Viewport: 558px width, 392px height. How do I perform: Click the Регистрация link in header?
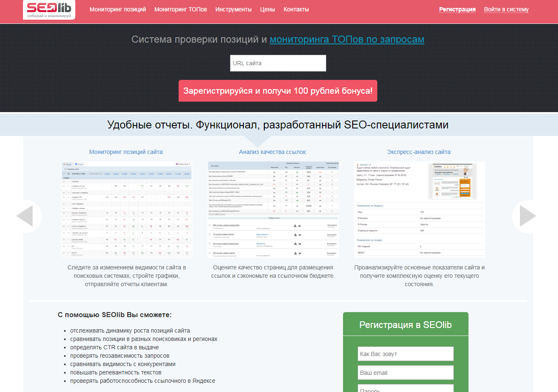coord(457,9)
